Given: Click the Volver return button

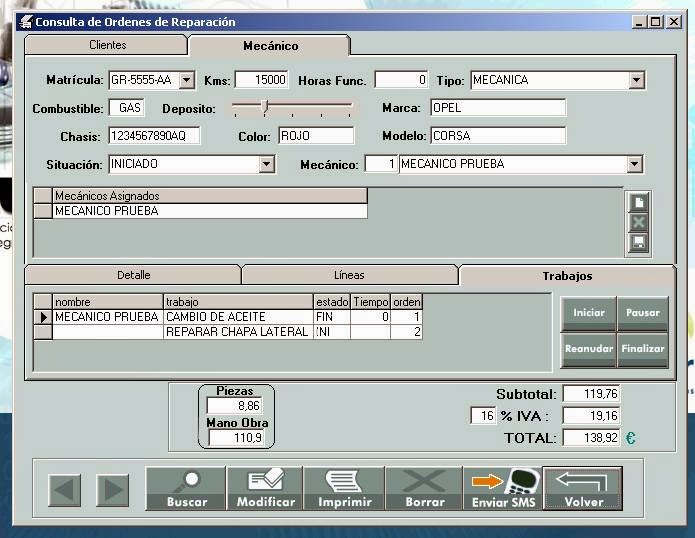Looking at the screenshot, I should point(583,488).
